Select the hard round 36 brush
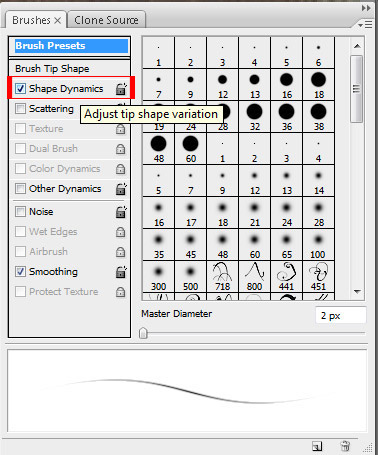 287,117
